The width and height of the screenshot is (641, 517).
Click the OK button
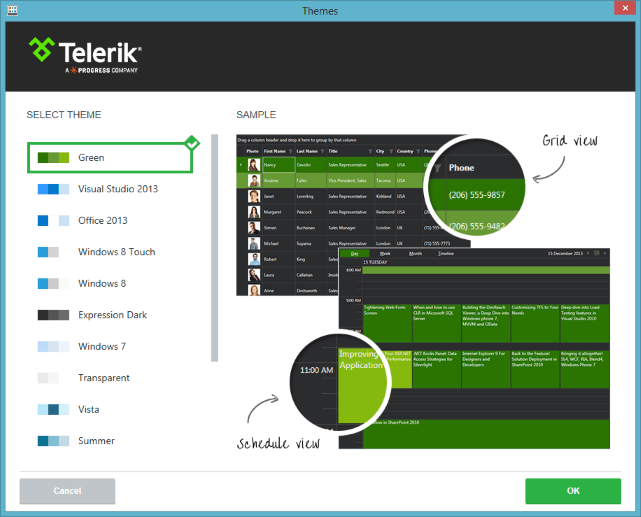573,491
